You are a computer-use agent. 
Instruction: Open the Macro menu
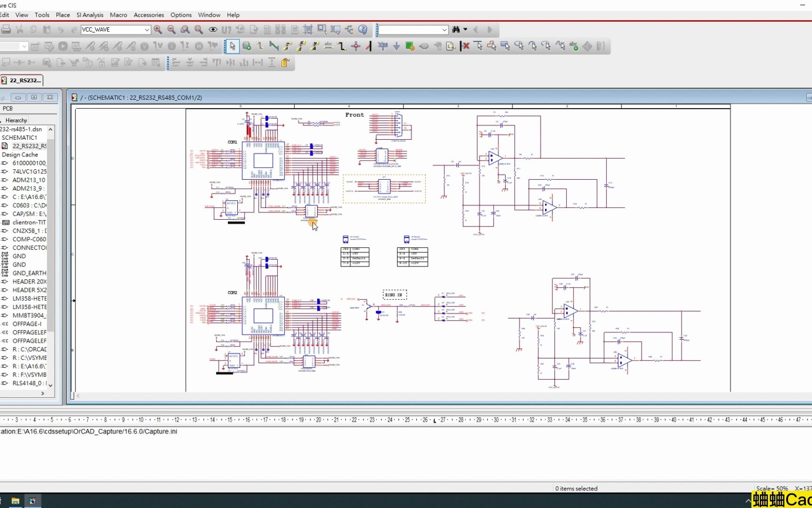pos(118,15)
